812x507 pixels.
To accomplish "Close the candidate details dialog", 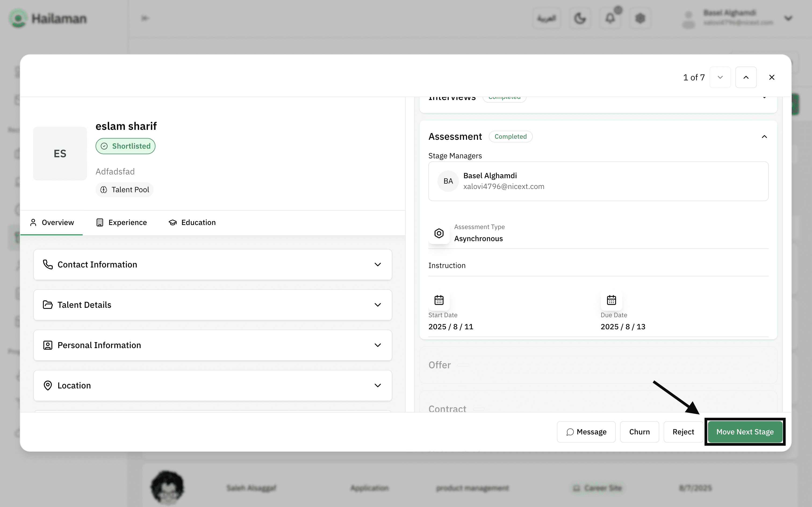I will 771,77.
